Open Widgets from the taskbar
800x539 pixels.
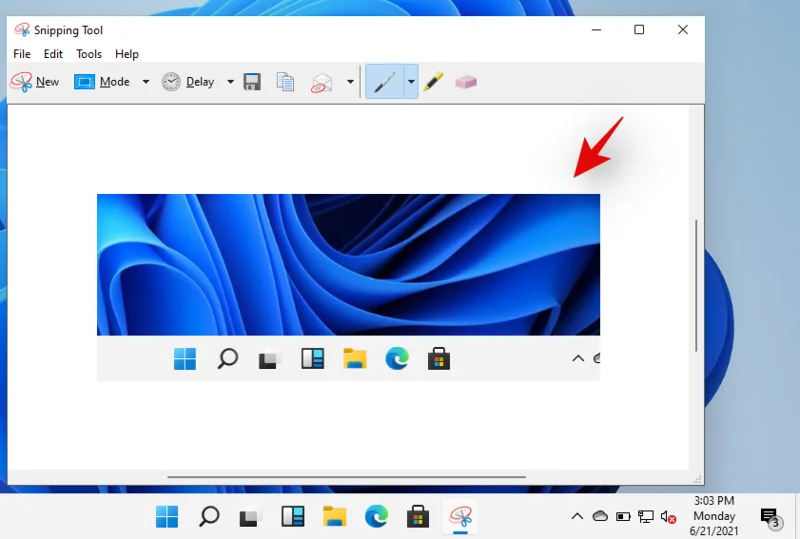pos(293,517)
